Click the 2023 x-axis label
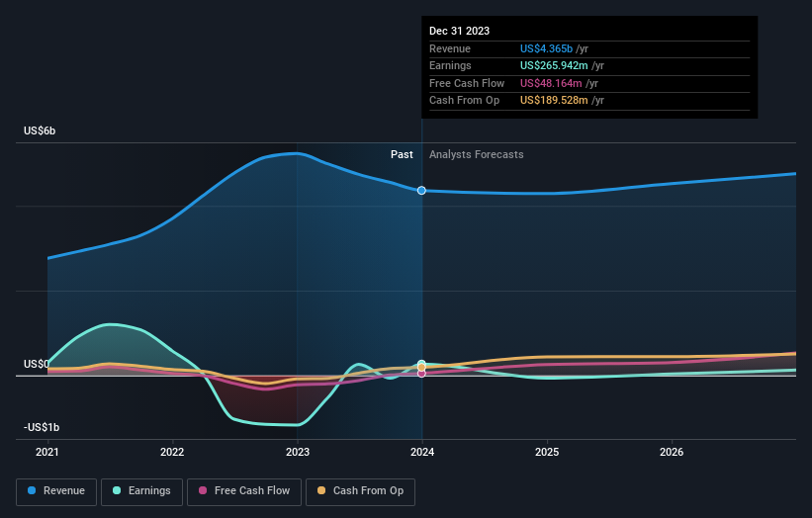The width and height of the screenshot is (812, 518). [298, 452]
